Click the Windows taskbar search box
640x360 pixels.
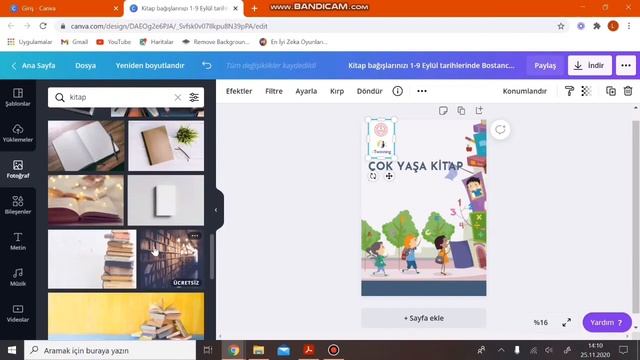click(x=110, y=350)
